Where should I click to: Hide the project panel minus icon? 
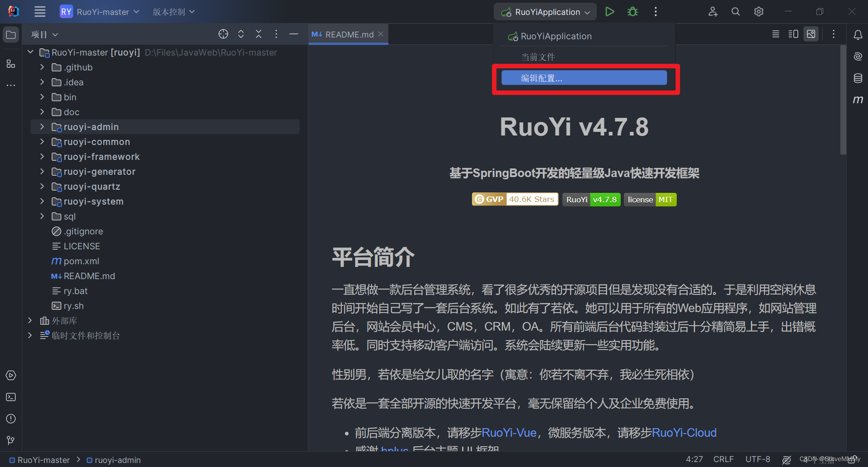click(x=294, y=34)
